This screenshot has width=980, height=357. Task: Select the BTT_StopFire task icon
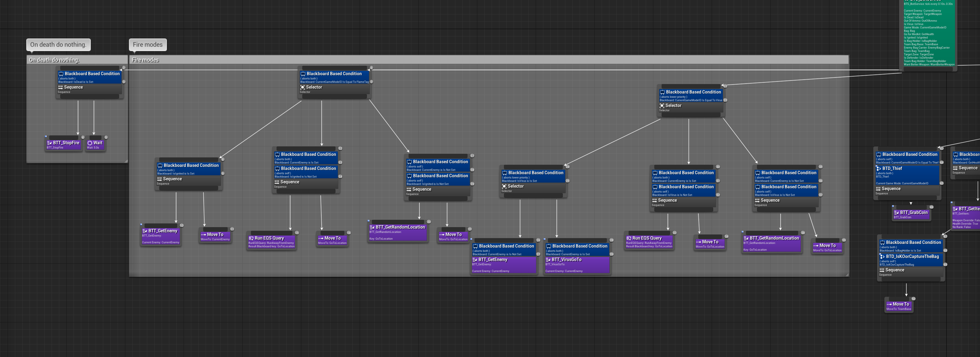tap(50, 143)
